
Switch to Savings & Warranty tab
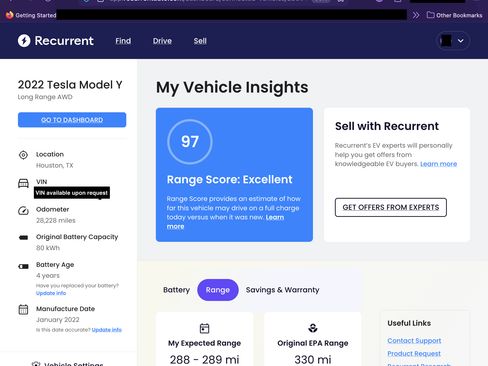[x=283, y=290]
